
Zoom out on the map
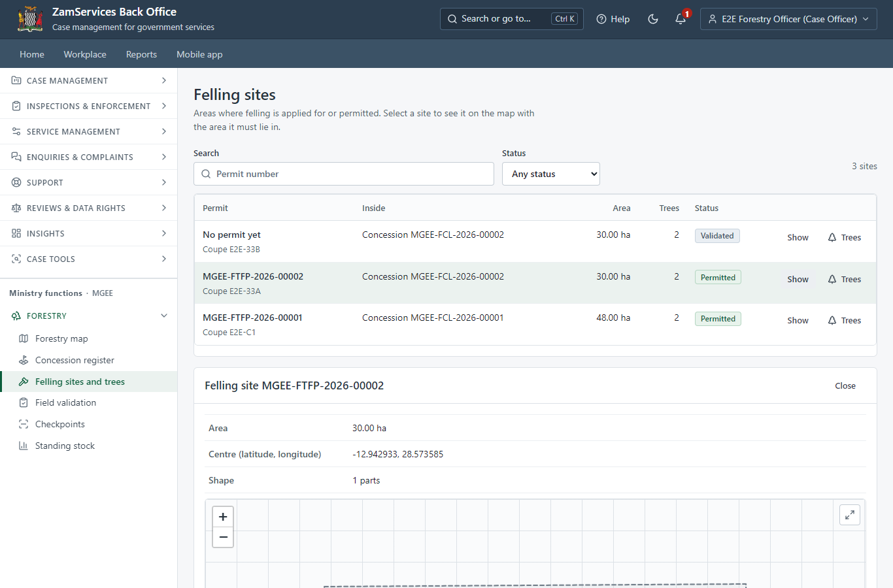pyautogui.click(x=223, y=537)
